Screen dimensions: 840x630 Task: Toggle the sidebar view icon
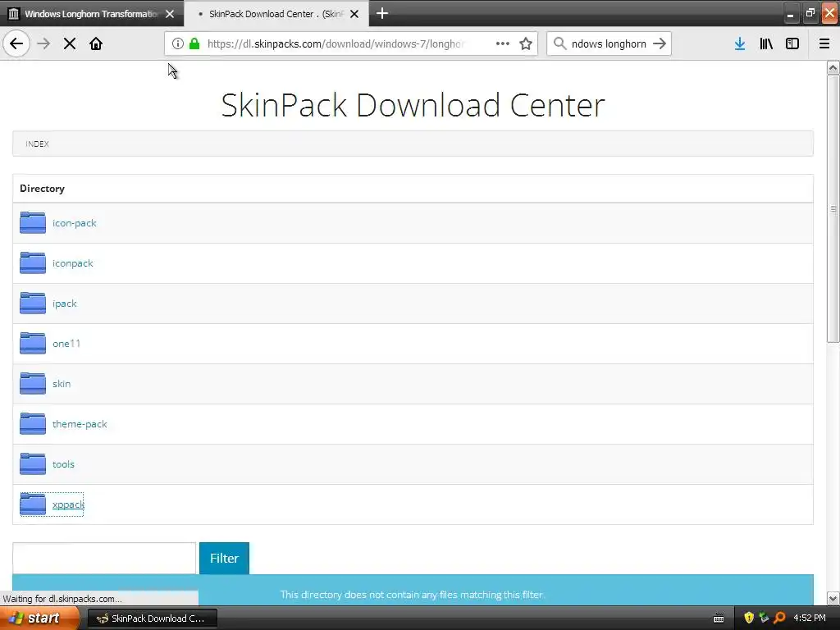792,44
